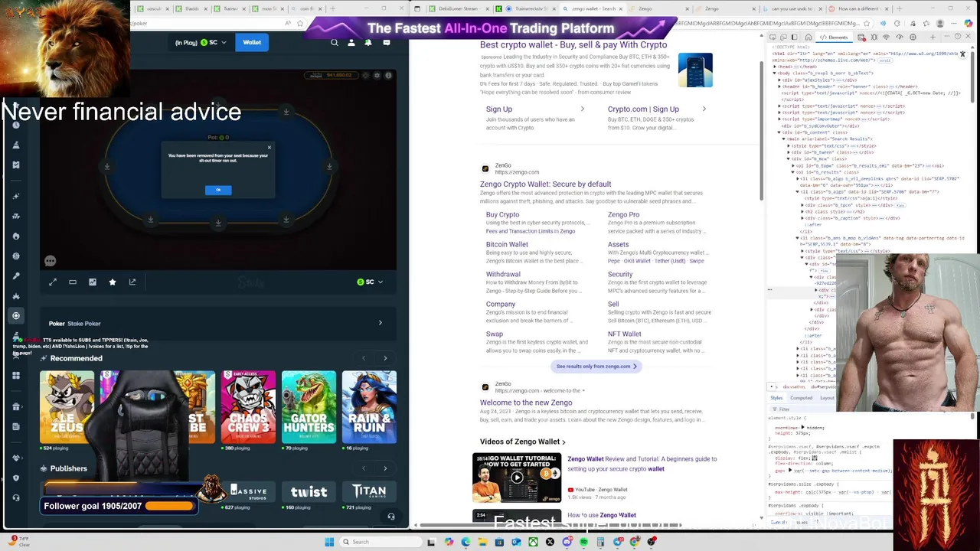Screen dimensions: 980x551
Task: Collapse ol b_results node in DevTools
Action: click(x=793, y=172)
